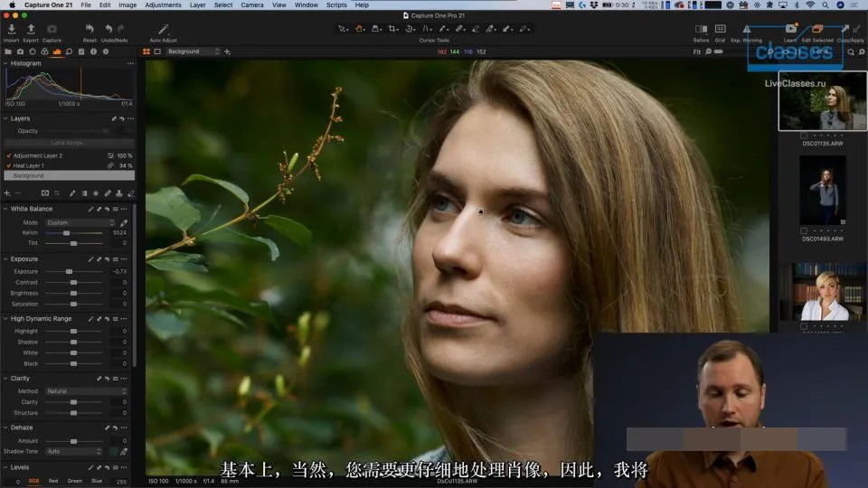868x488 pixels.
Task: Select the Background layer row
Action: click(70, 175)
